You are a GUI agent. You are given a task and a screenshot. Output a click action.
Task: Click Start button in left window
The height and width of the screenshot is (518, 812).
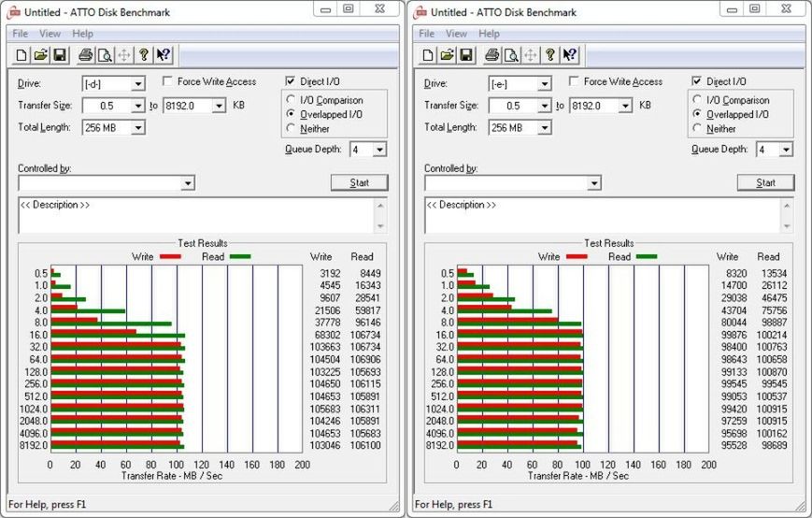point(360,183)
